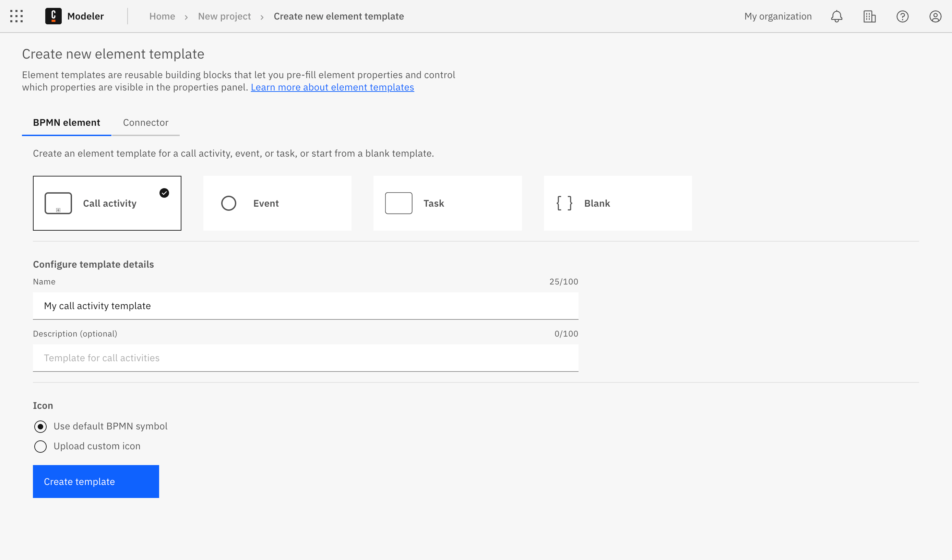Open the app switcher grid icon
Viewport: 952px width, 560px height.
pyautogui.click(x=16, y=16)
